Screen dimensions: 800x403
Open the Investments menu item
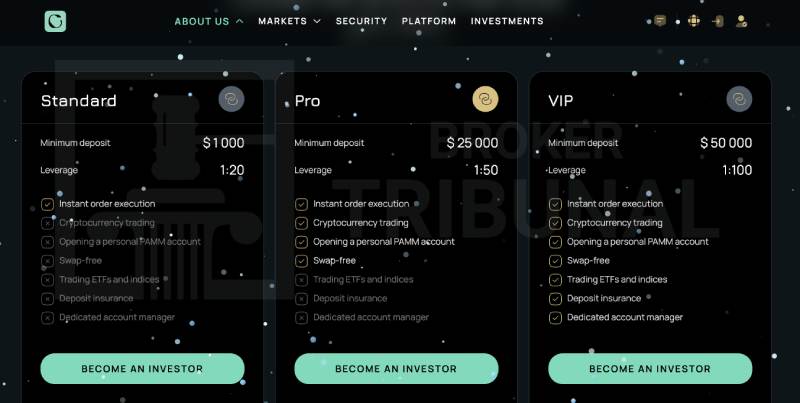coord(507,21)
